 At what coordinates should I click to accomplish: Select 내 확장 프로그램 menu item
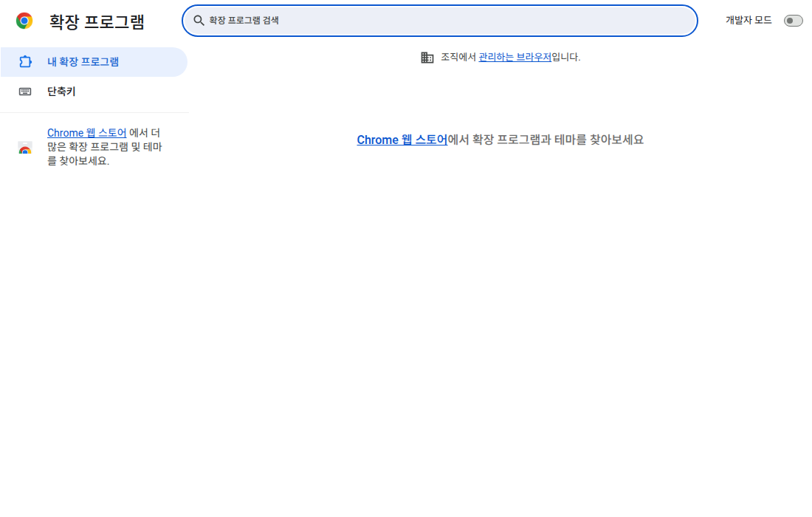[x=94, y=62]
